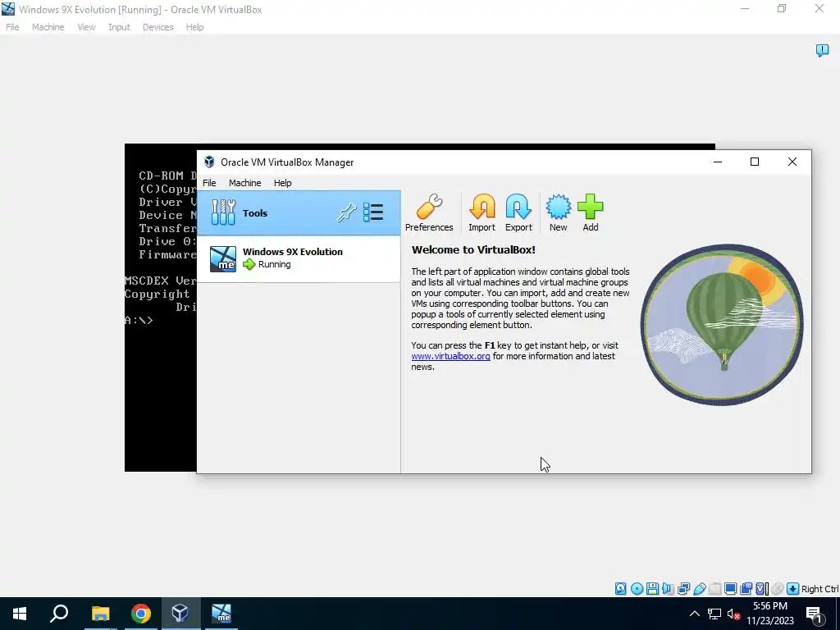The width and height of the screenshot is (840, 630).
Task: Open Preferences with the wrench icon
Action: (428, 212)
